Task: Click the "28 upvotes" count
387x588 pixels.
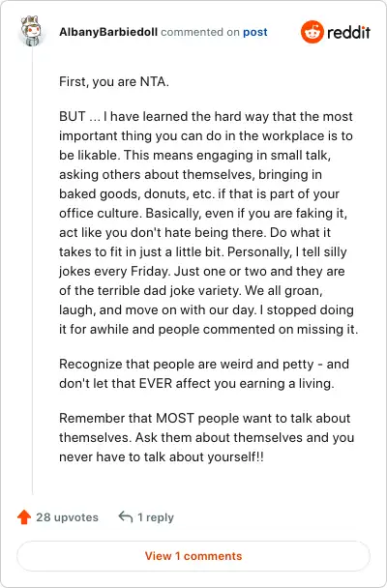Action: tap(67, 517)
